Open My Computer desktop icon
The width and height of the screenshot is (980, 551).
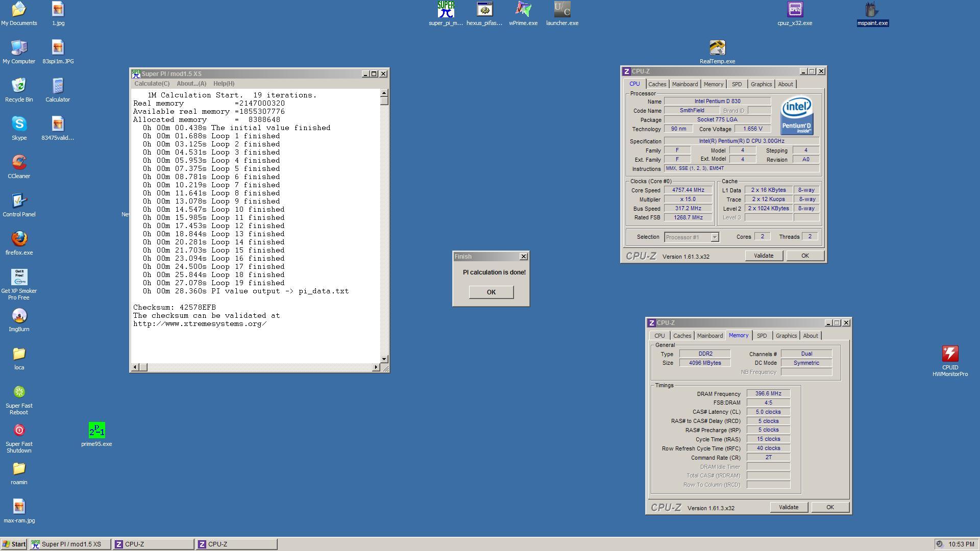point(19,52)
